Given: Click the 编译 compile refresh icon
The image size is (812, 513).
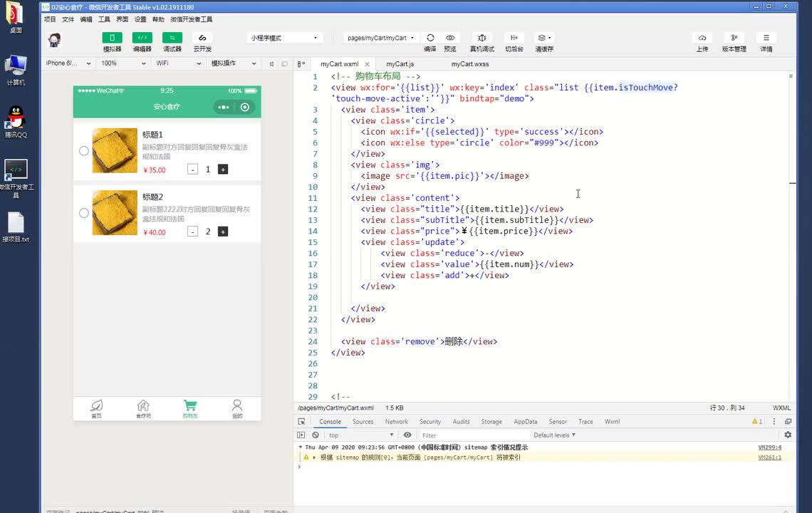Looking at the screenshot, I should tap(430, 38).
